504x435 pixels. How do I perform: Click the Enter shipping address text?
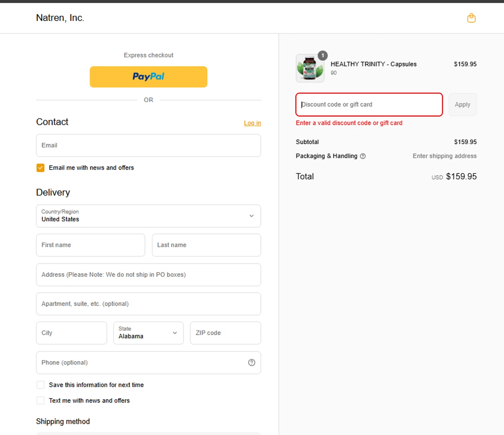click(445, 156)
